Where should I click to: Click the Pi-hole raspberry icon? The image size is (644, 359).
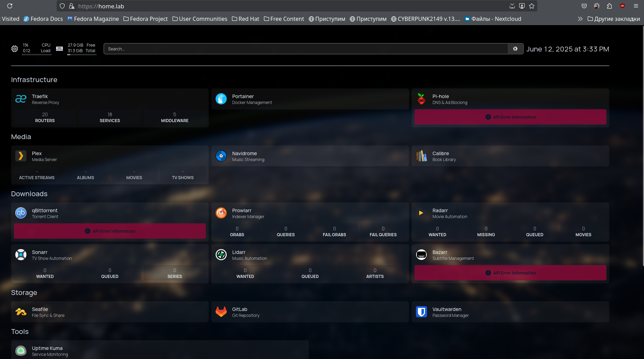421,99
